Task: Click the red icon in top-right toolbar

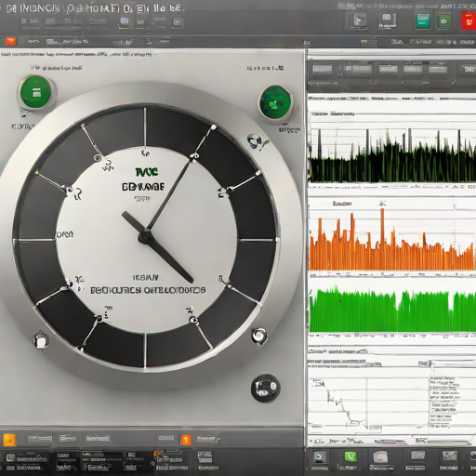Action: pyautogui.click(x=468, y=21)
